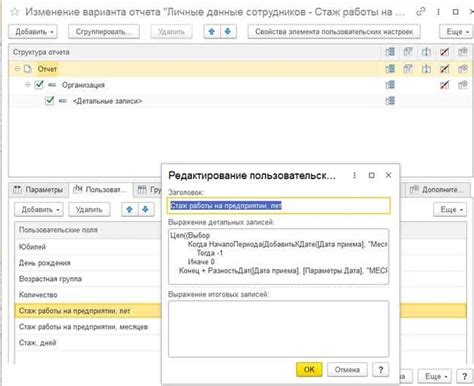This screenshot has height=386, width=474.
Task: Open lower panel Добавить dropdown
Action: 39,210
